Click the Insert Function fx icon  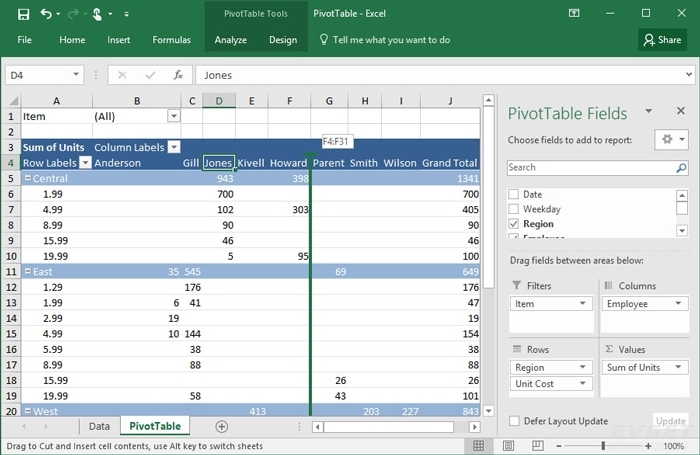click(178, 75)
